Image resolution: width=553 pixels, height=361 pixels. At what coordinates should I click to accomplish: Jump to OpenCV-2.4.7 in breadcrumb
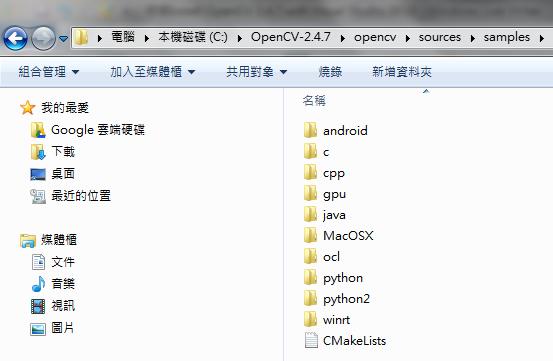pyautogui.click(x=291, y=37)
